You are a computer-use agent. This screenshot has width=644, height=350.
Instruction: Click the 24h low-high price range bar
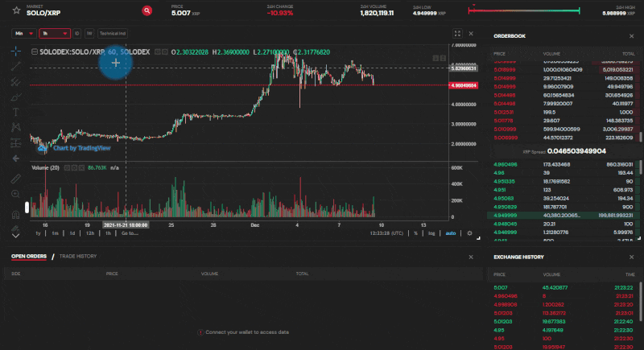(x=524, y=10)
